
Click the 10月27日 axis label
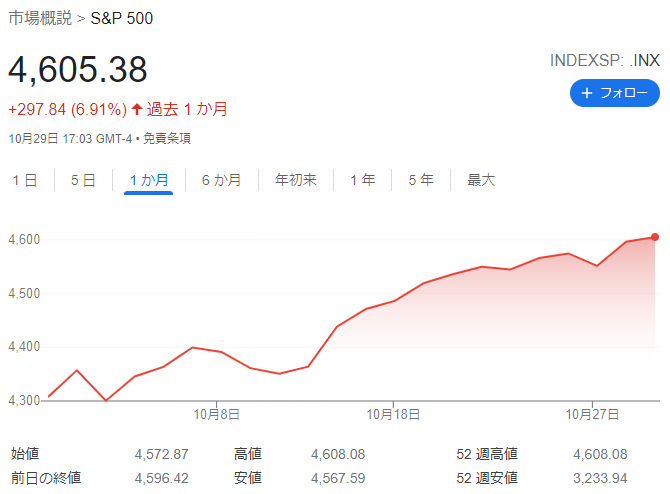592,414
